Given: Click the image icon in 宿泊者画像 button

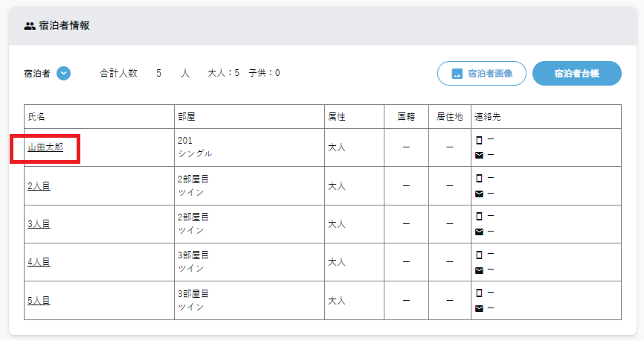Looking at the screenshot, I should 457,74.
